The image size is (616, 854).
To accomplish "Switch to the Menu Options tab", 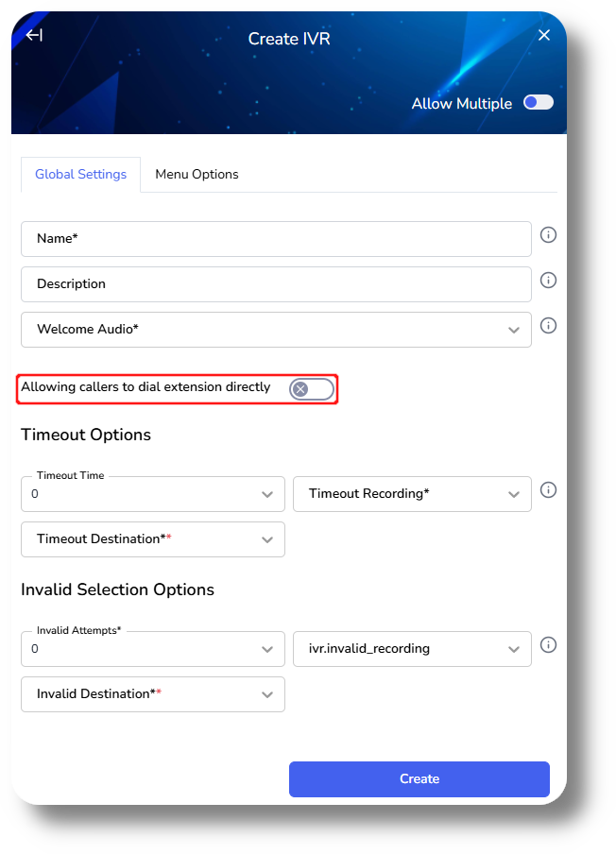I will point(197,174).
